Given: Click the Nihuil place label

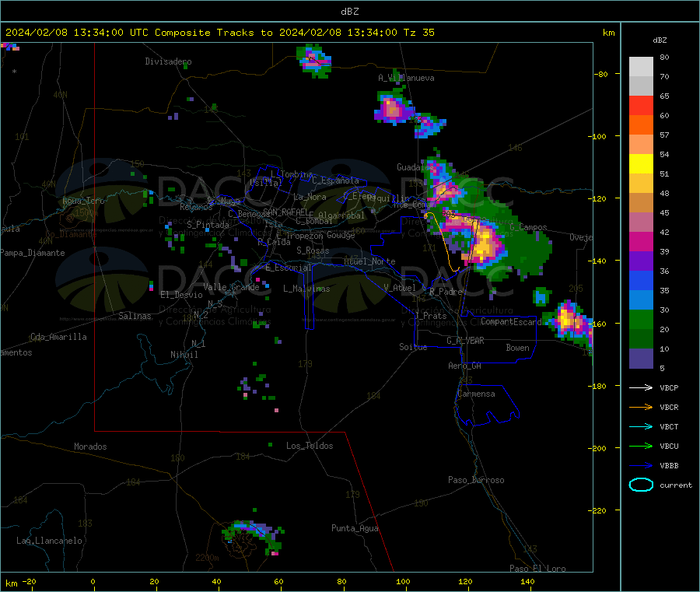Looking at the screenshot, I should coord(184,355).
